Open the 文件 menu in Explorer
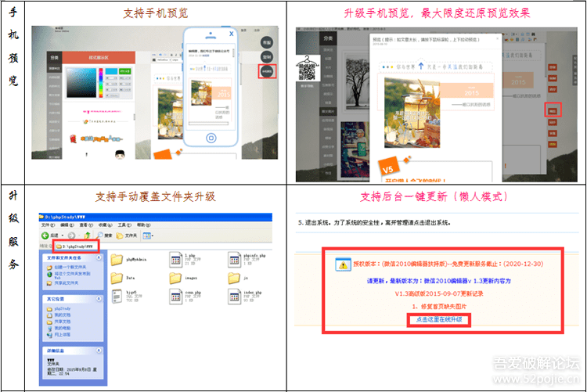Viewport: 587px width, 392px height. 48,225
